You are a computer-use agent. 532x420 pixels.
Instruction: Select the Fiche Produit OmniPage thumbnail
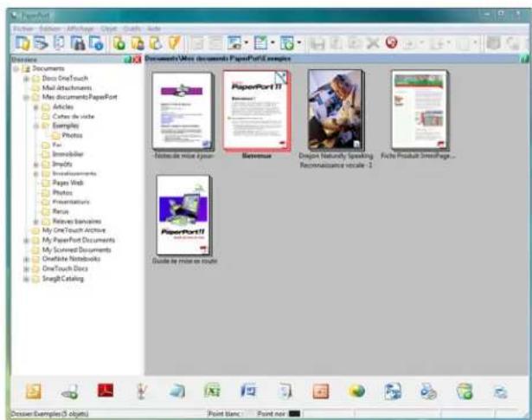420,110
